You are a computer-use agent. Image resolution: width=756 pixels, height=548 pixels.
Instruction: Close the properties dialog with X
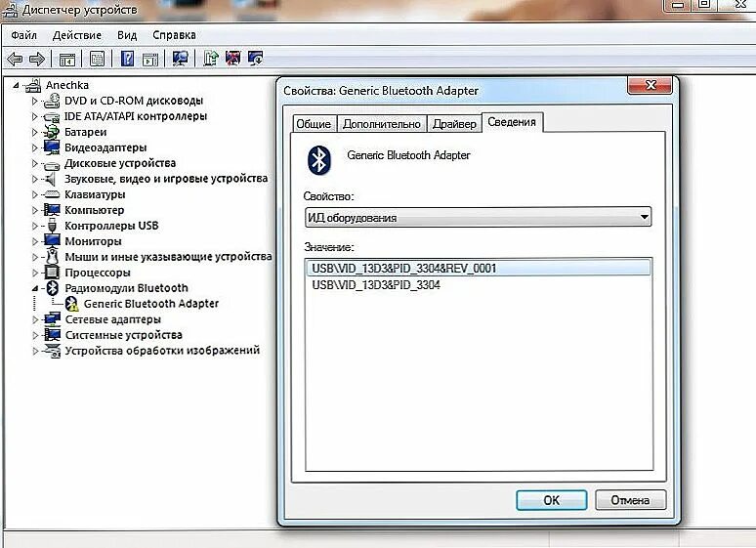pyautogui.click(x=650, y=85)
